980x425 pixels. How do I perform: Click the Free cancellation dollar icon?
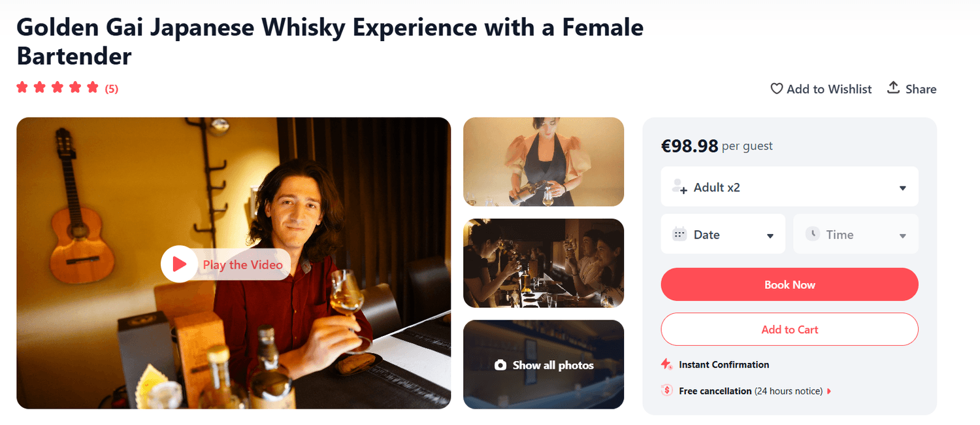click(x=667, y=390)
